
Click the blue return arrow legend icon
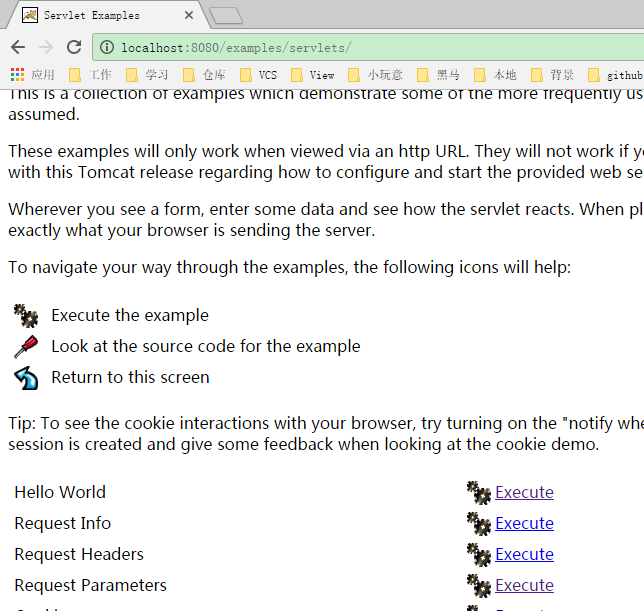pyautogui.click(x=26, y=378)
